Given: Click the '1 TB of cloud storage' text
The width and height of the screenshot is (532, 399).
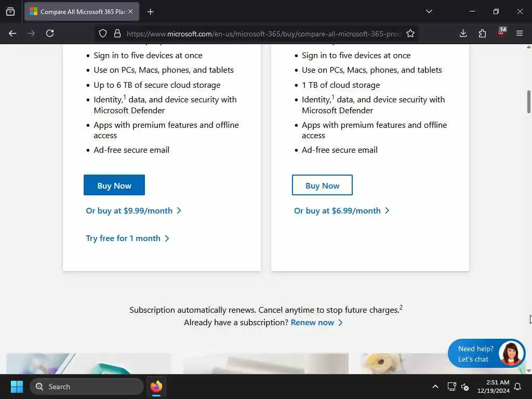Looking at the screenshot, I should coord(341,85).
